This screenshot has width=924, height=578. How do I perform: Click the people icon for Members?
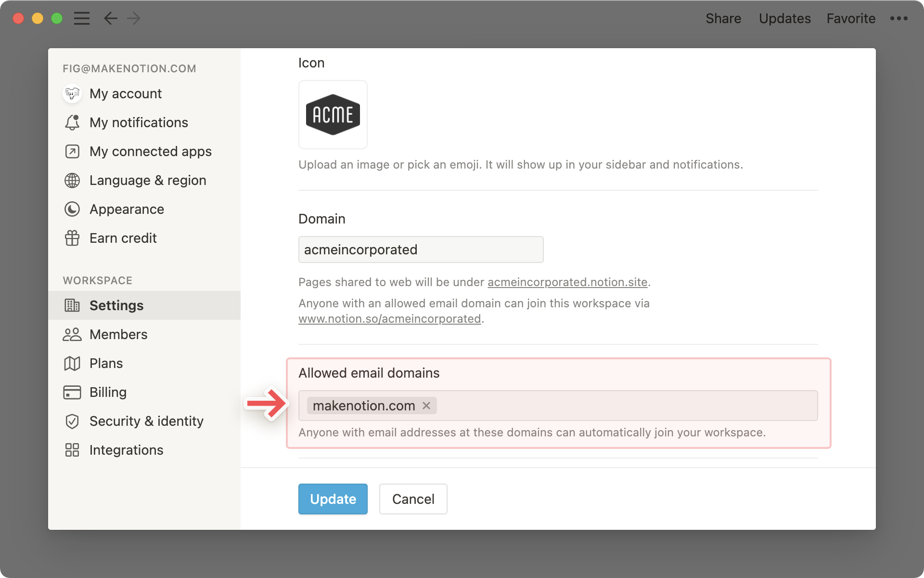click(72, 334)
